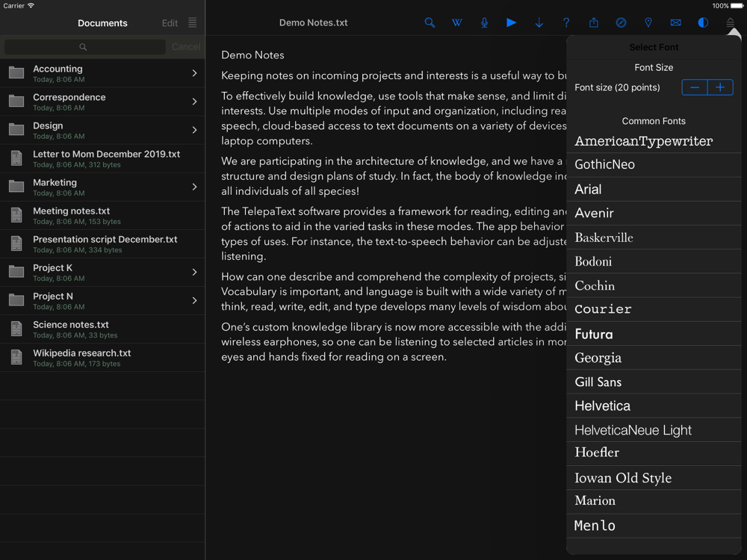Open Science notes.txt file name
The width and height of the screenshot is (747, 560).
click(70, 325)
